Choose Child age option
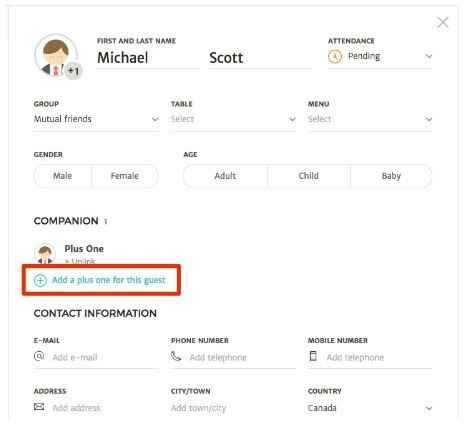 point(309,176)
